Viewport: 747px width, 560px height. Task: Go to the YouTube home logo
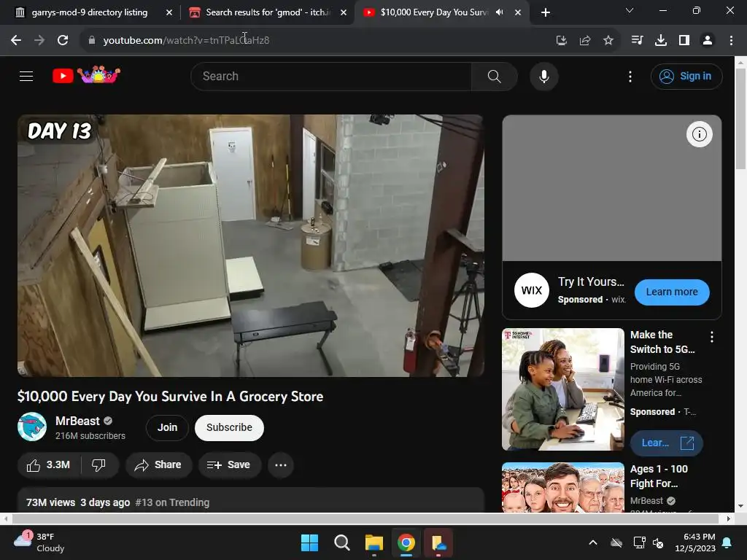tap(86, 75)
